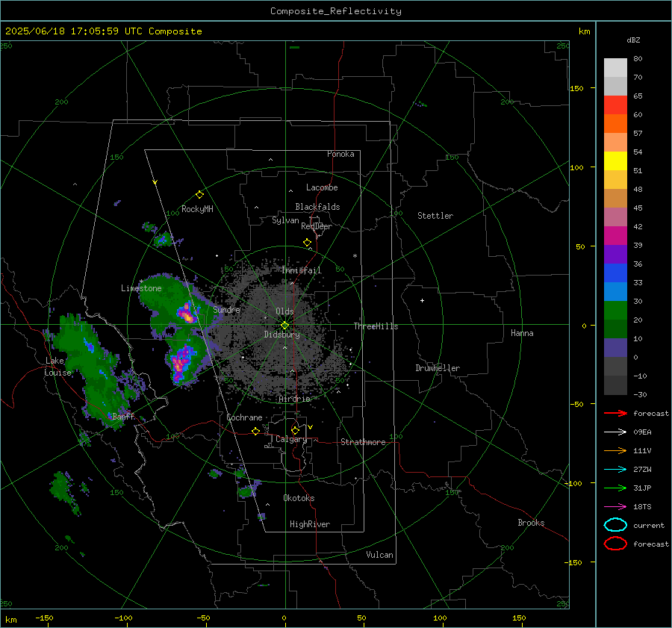Click the intense storm cell west of Sundre
The height and width of the screenshot is (628, 672).
click(x=187, y=314)
